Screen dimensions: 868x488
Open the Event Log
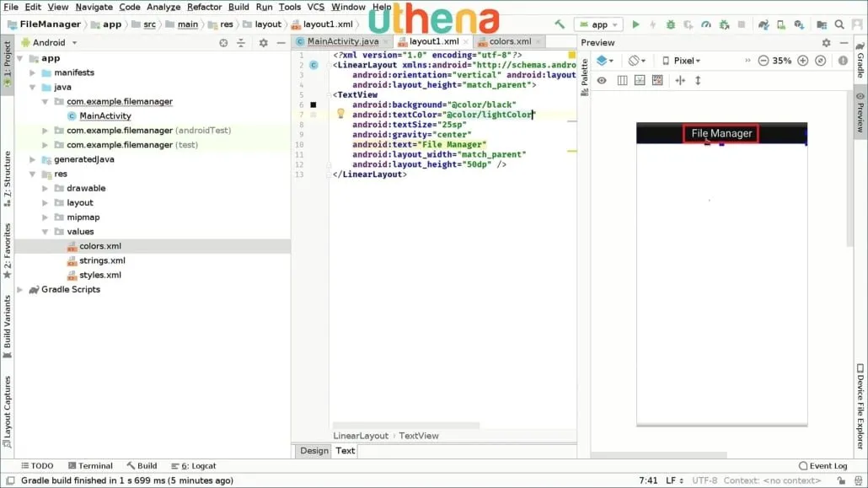pyautogui.click(x=822, y=466)
